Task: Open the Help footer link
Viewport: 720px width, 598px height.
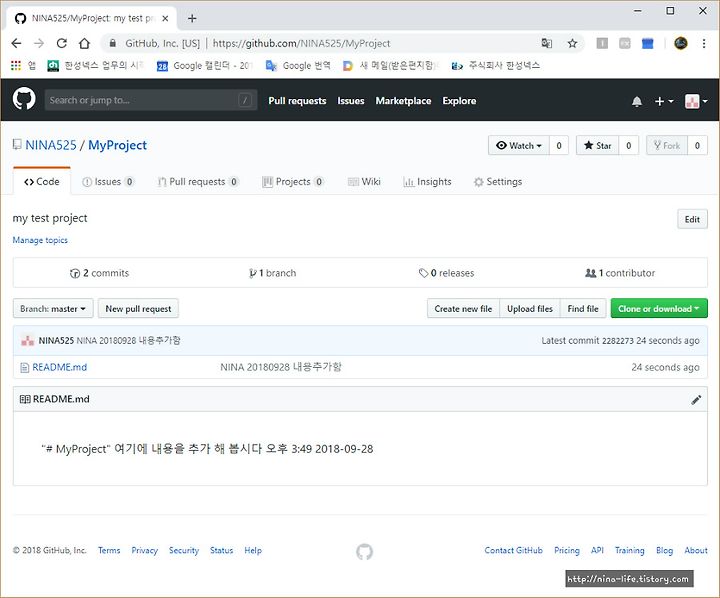Action: 253,550
